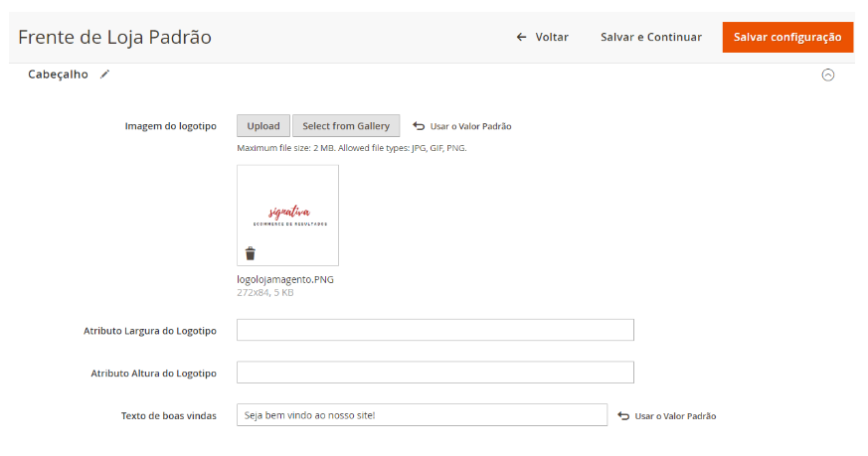Click Usar o Valor Padrão for logo image
The height and width of the screenshot is (456, 868).
[x=470, y=127]
